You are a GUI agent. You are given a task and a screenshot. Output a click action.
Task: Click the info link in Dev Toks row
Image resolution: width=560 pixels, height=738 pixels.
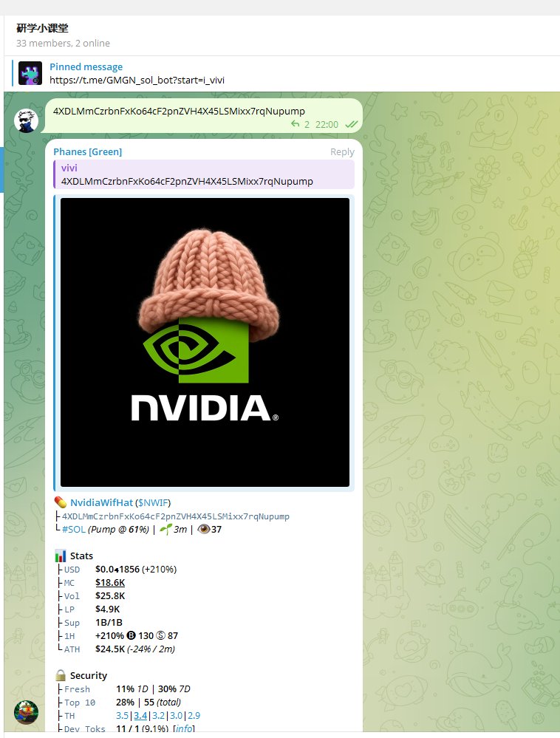coord(184,728)
